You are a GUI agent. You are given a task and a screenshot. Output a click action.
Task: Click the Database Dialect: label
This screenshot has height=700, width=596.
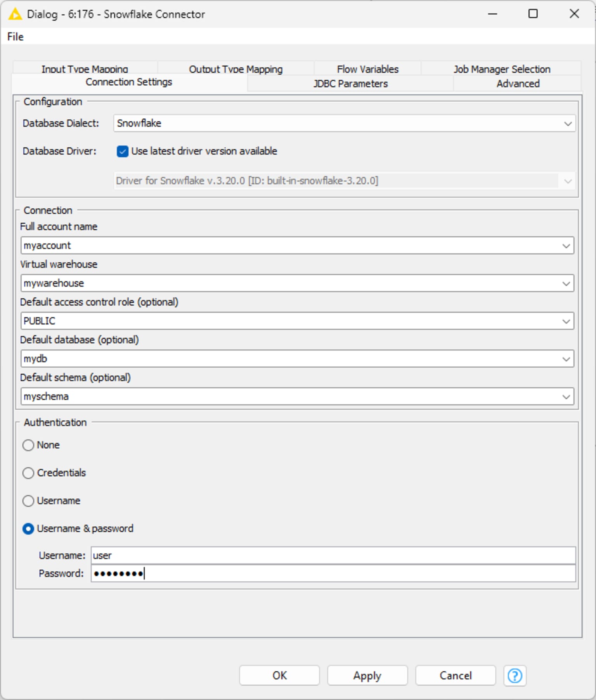tap(61, 123)
